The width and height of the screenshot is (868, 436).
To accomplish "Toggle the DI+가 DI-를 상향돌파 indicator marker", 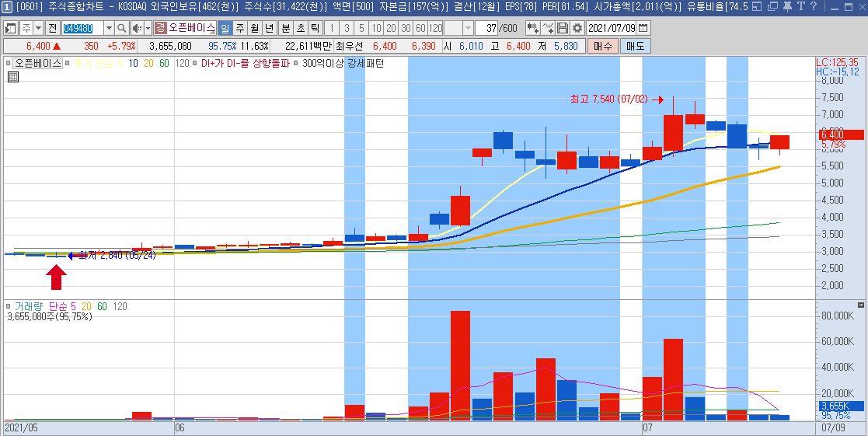I will pyautogui.click(x=196, y=63).
